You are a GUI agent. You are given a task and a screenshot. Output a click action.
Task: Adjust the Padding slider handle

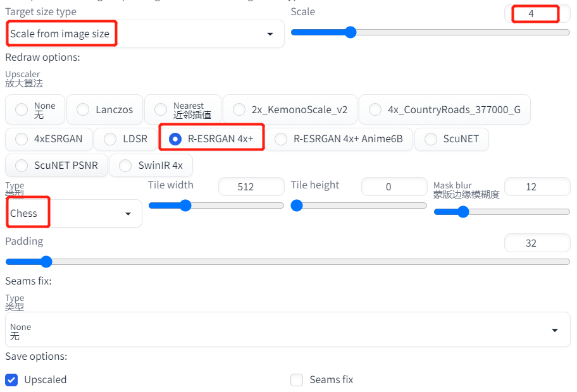point(46,262)
